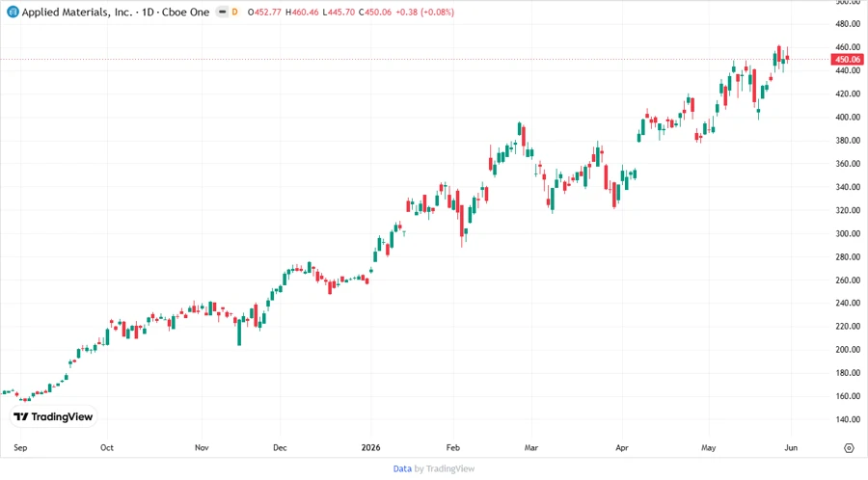This screenshot has height=480, width=868.
Task: Click the close value C450.06
Action: point(375,12)
